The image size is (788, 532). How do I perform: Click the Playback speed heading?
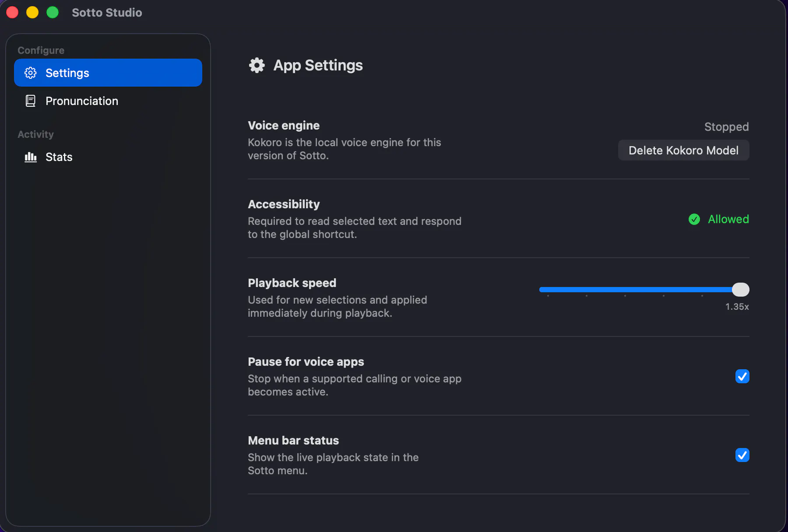coord(292,283)
